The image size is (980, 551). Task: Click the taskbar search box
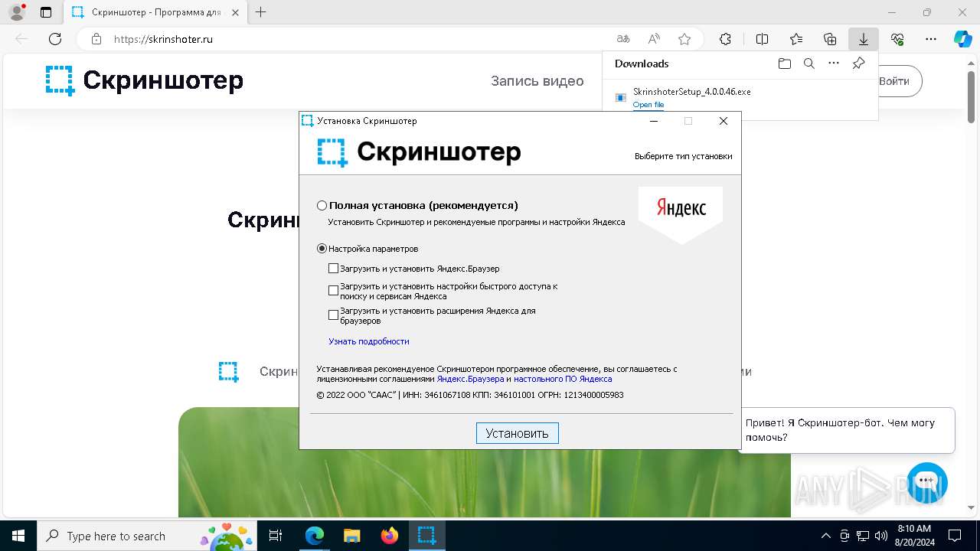click(149, 536)
